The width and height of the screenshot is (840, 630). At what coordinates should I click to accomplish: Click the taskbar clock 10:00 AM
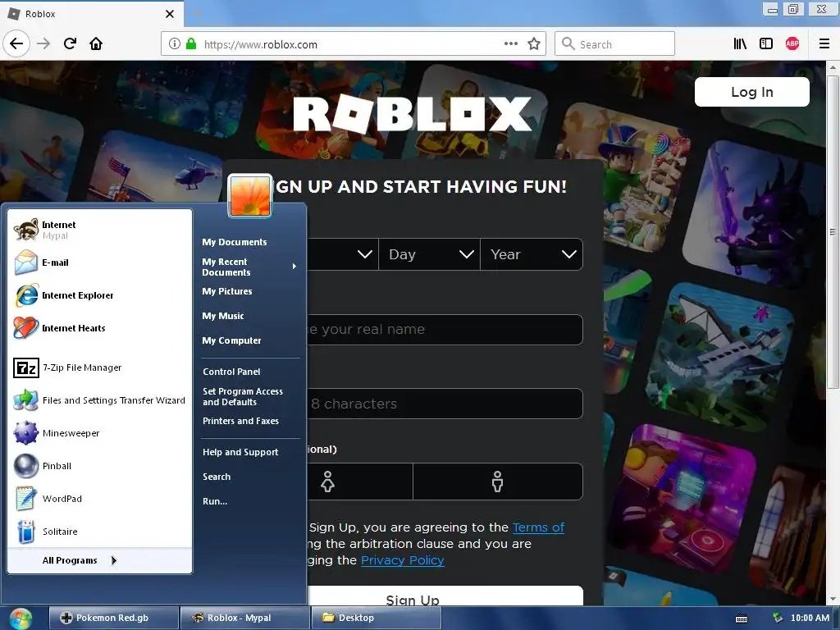(x=810, y=619)
